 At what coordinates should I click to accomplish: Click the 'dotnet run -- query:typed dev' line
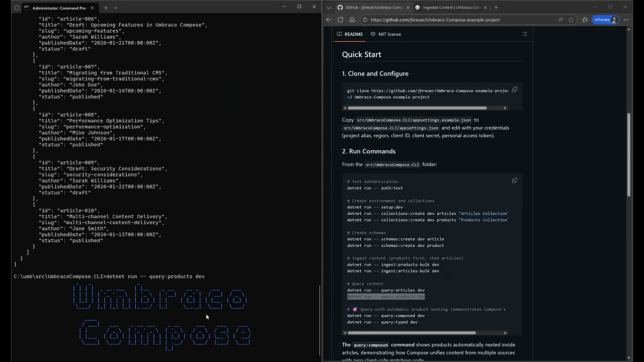pos(382,322)
